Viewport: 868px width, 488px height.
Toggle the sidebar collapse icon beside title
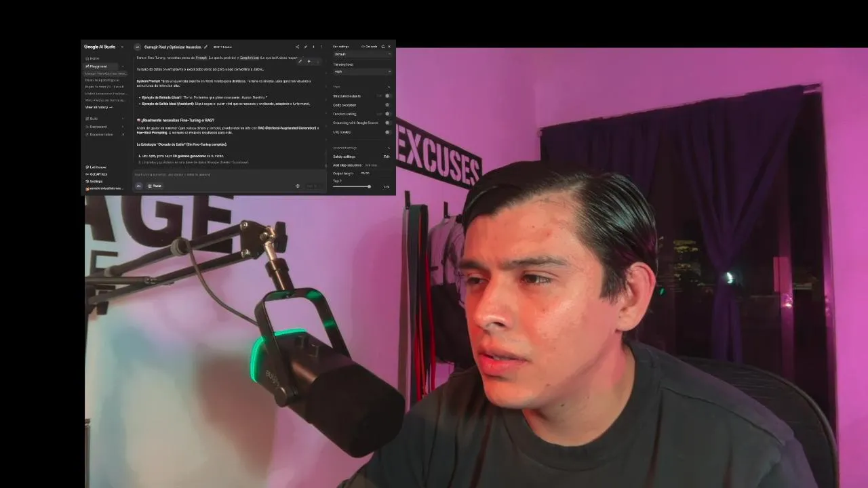[x=138, y=47]
